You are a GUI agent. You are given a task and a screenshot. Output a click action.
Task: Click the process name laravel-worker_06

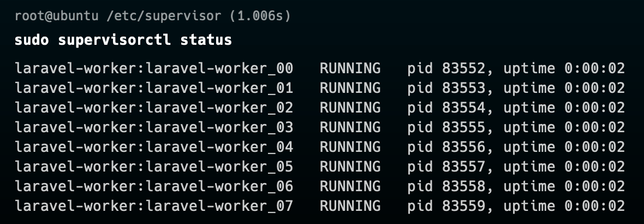[220, 186]
